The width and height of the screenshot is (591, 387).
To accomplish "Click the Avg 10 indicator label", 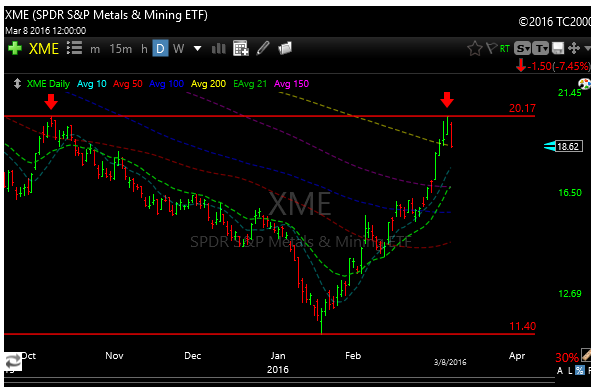I will coord(92,84).
